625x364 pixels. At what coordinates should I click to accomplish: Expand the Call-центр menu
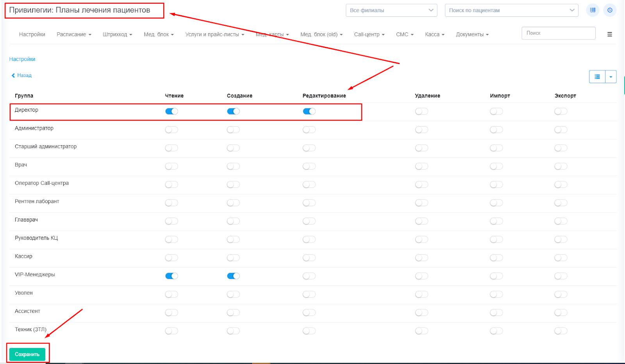tap(369, 34)
